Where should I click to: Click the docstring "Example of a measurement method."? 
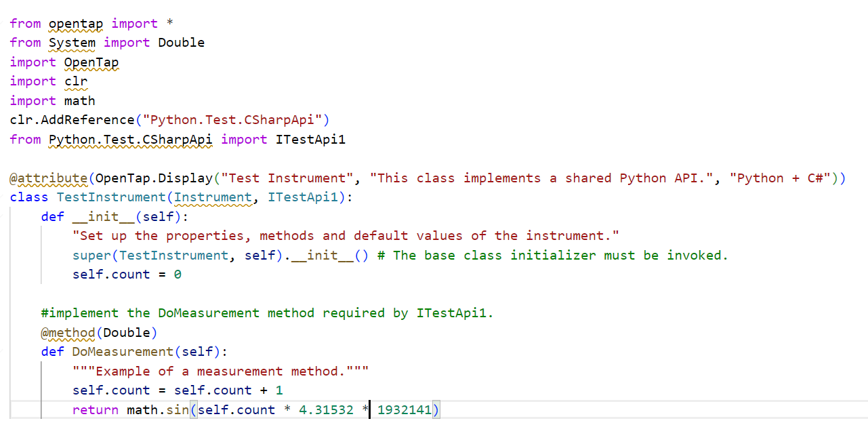(221, 371)
